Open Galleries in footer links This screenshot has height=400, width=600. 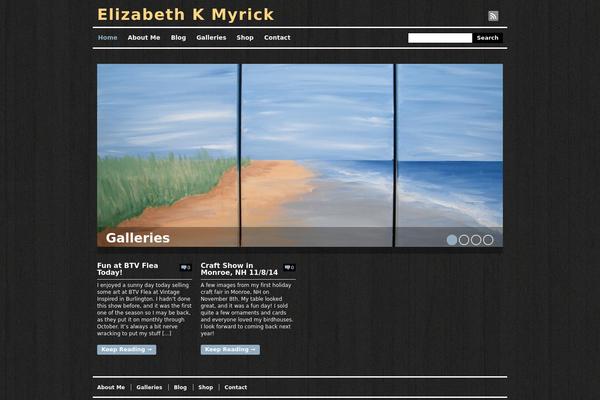point(149,387)
